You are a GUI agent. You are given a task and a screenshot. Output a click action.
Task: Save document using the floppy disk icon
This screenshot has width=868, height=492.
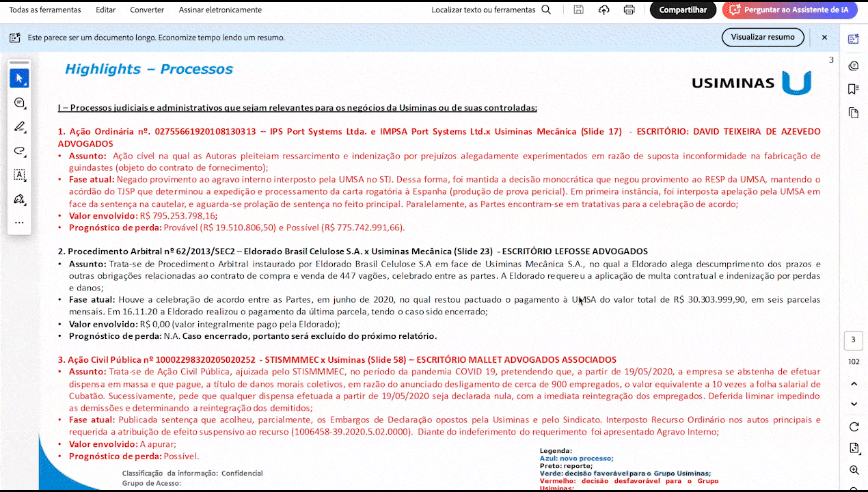click(579, 10)
